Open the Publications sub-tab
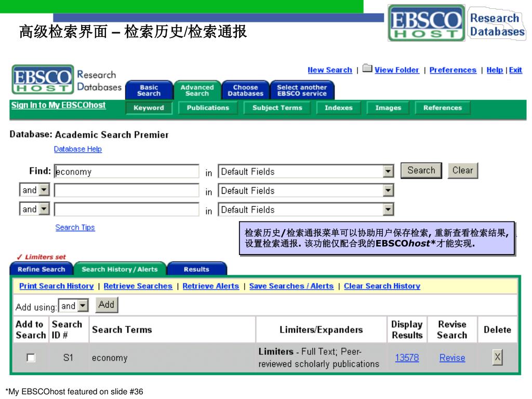This screenshot has height=399, width=532. coord(208,108)
